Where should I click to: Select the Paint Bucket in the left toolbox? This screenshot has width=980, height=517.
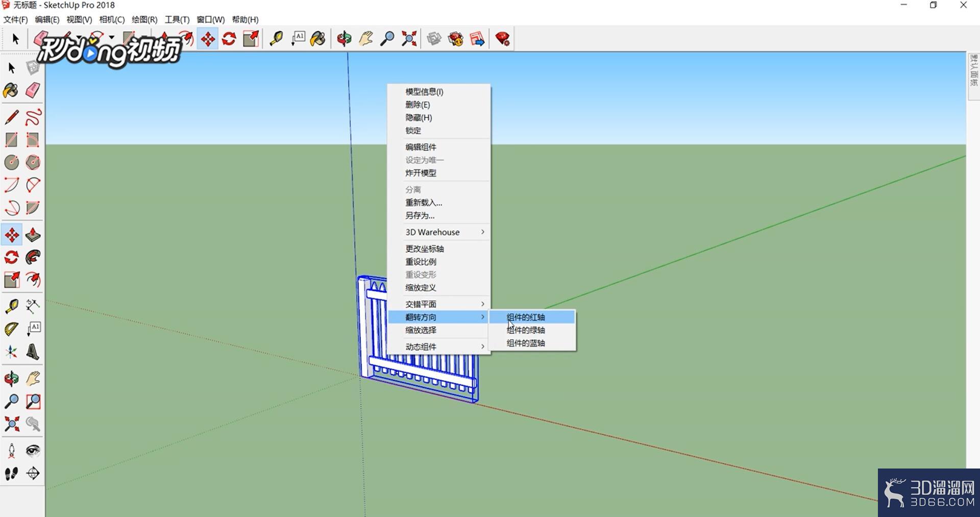[11, 91]
